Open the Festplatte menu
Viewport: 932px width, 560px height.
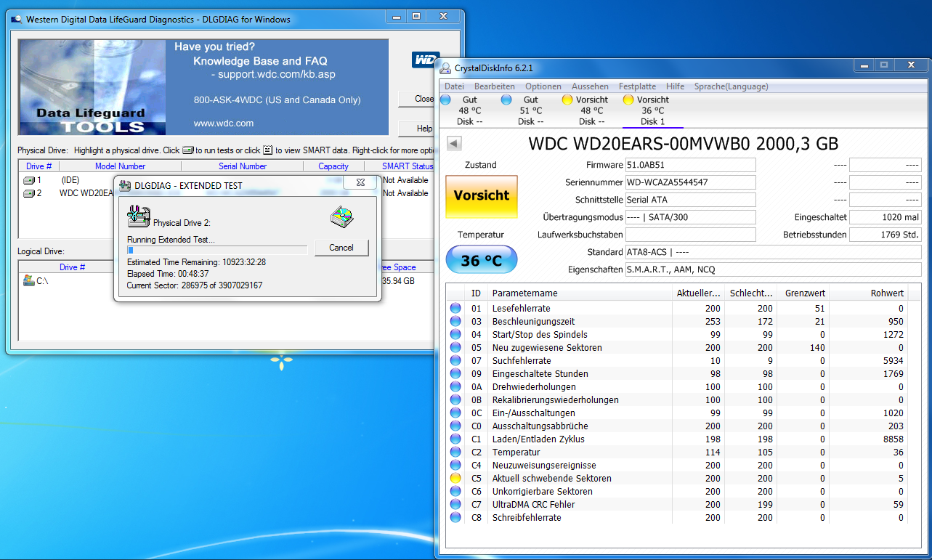click(638, 86)
